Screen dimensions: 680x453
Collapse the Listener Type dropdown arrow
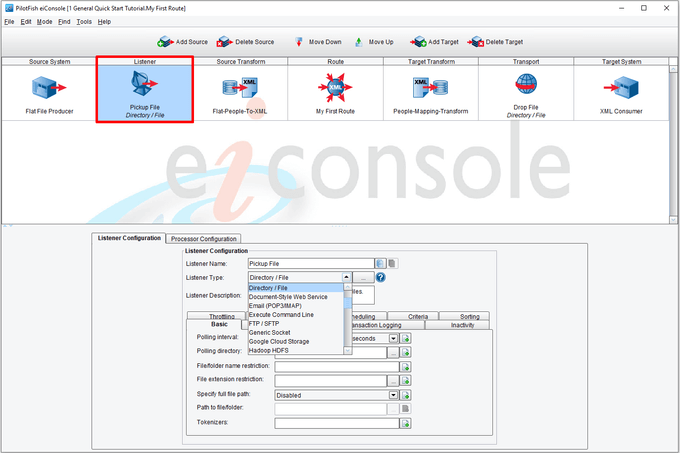point(346,277)
